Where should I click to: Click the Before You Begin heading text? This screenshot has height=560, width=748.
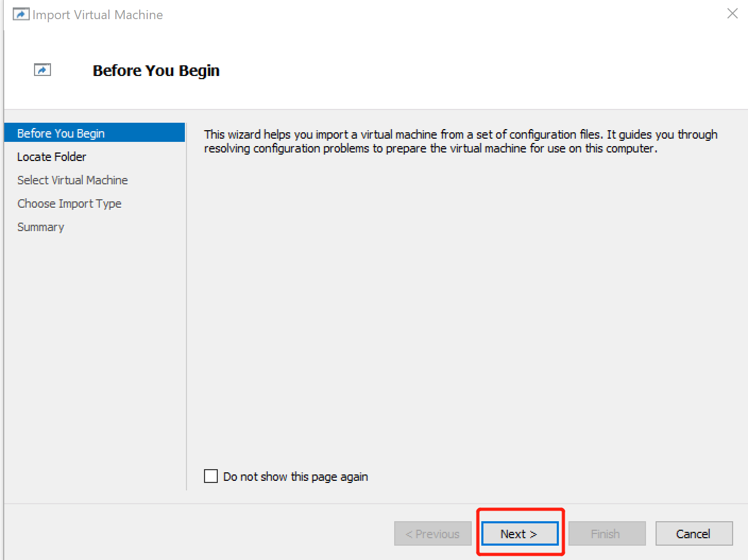pyautogui.click(x=156, y=70)
